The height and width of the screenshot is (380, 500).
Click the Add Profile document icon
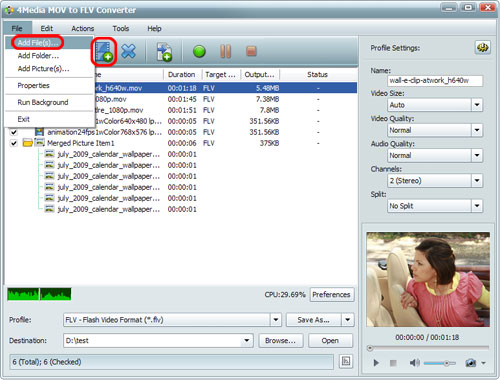coord(164,52)
